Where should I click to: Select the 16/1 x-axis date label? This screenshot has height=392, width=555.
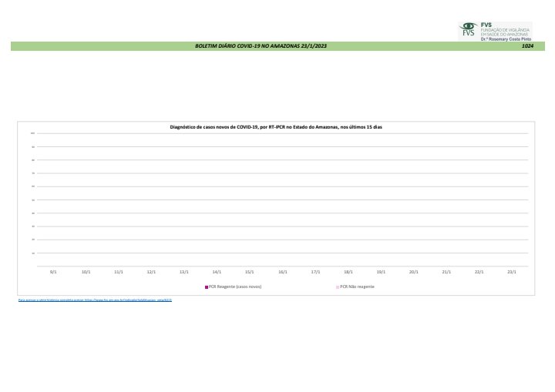pyautogui.click(x=282, y=272)
